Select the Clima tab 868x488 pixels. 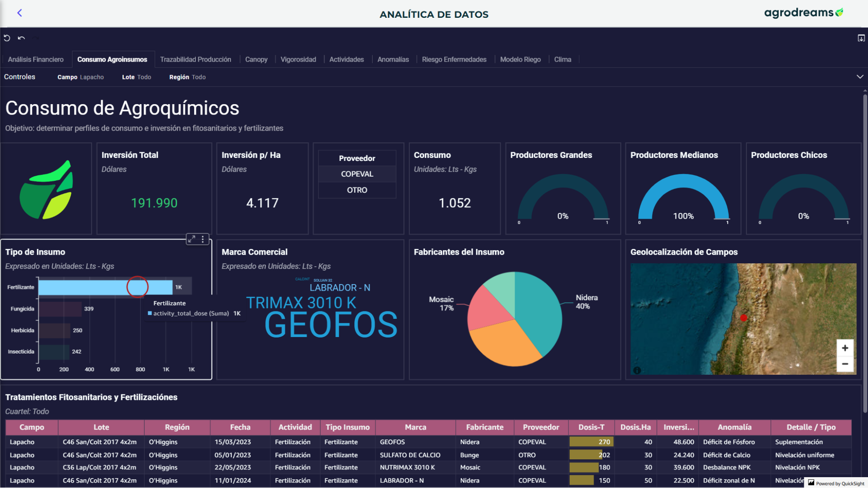coord(563,59)
